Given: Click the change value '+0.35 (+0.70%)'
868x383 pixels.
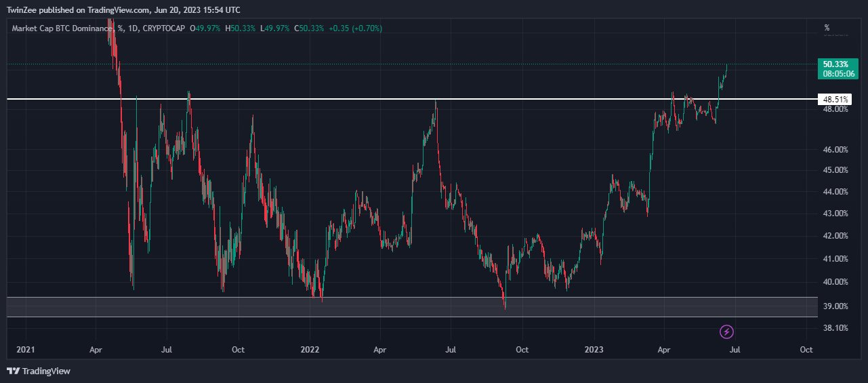Looking at the screenshot, I should pos(355,28).
